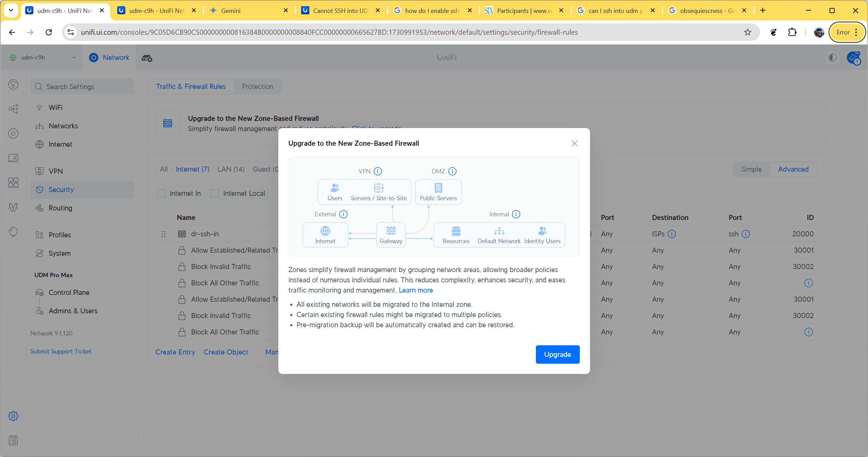The height and width of the screenshot is (457, 868).
Task: Click the blue Upgrade button
Action: [x=557, y=354]
